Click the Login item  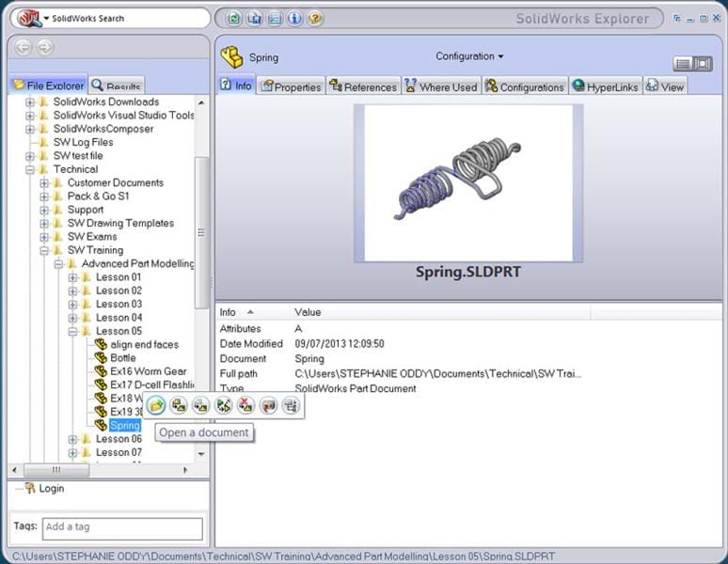52,489
